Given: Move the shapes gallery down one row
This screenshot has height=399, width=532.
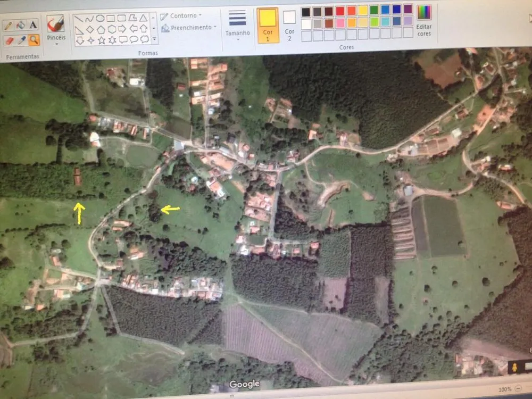Looking at the screenshot, I should [x=154, y=28].
